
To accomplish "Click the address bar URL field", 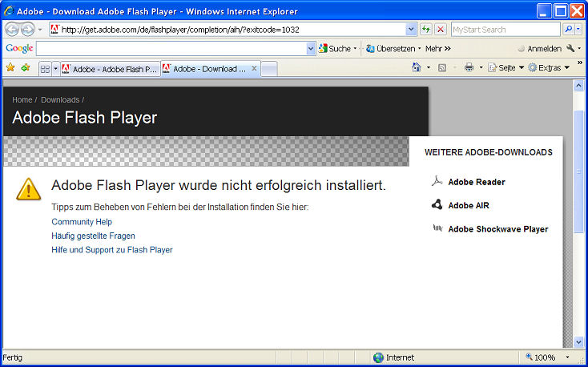I will (232, 30).
